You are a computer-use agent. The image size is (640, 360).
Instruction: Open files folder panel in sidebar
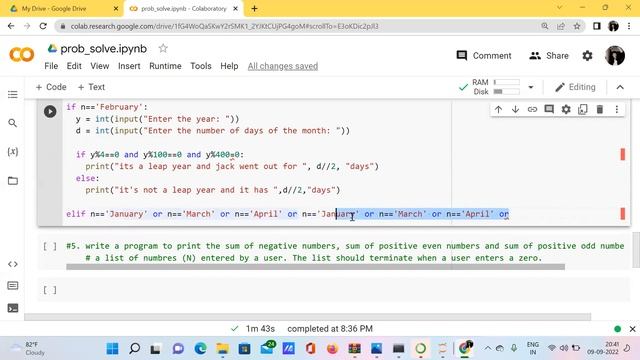pos(13,180)
